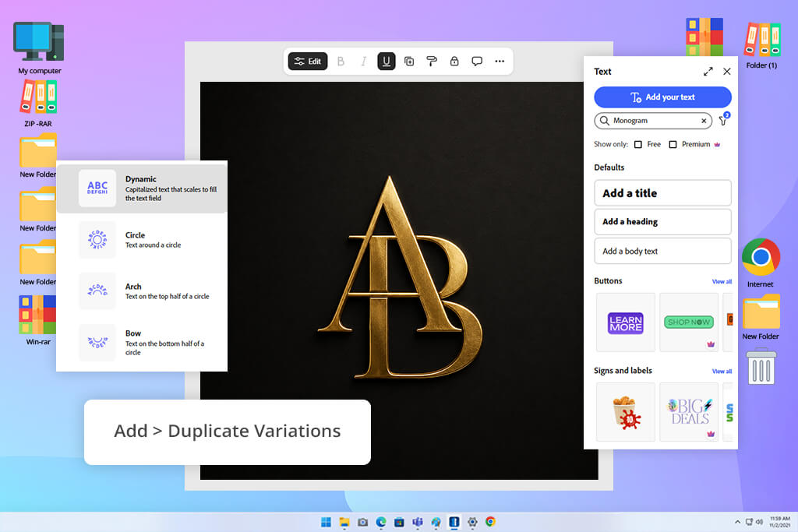Open Chrome from the taskbar
Screen dimensions: 798x532
click(491, 522)
